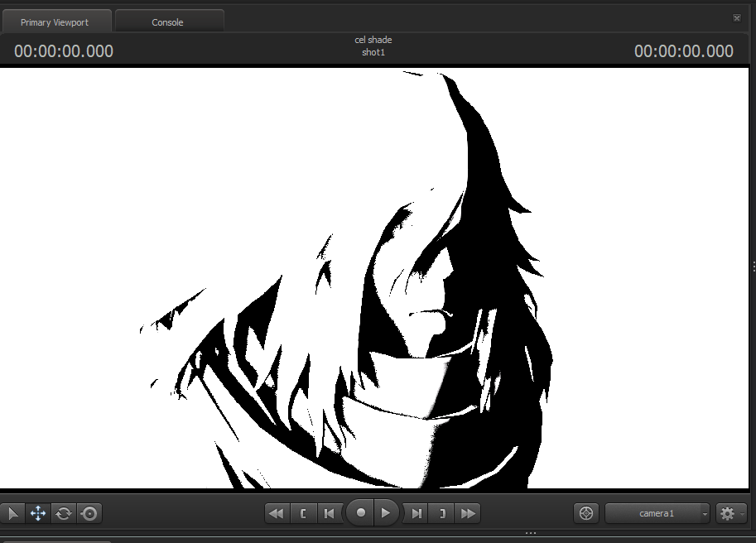Click the left timecode display
This screenshot has height=543, width=756.
point(64,51)
